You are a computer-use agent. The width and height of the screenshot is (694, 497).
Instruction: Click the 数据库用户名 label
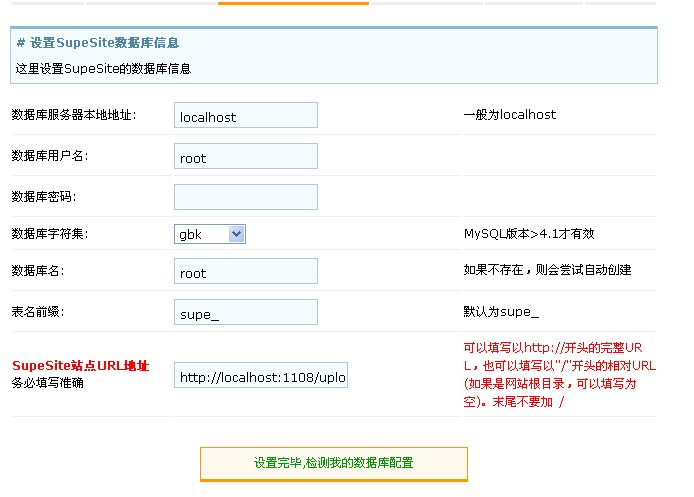(x=50, y=156)
